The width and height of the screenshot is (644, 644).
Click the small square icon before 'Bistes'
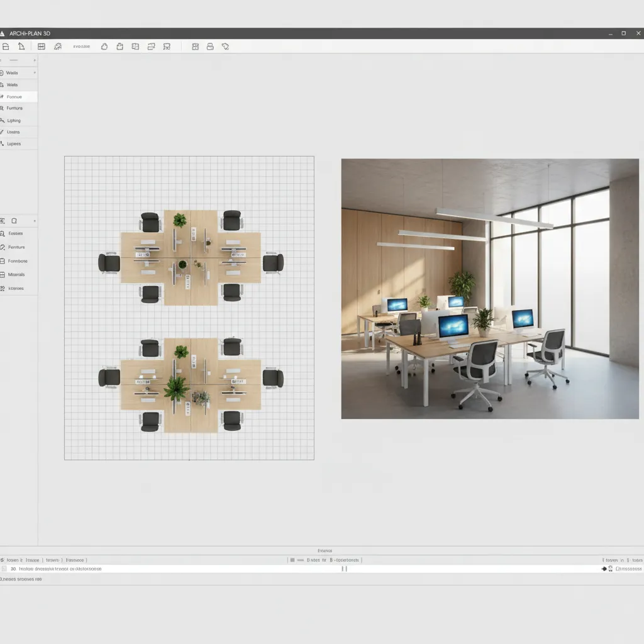[292, 560]
